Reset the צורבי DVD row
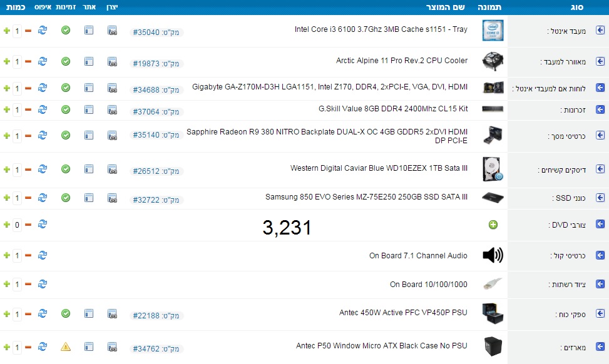Viewport: 609px width, 364px height. point(43,224)
